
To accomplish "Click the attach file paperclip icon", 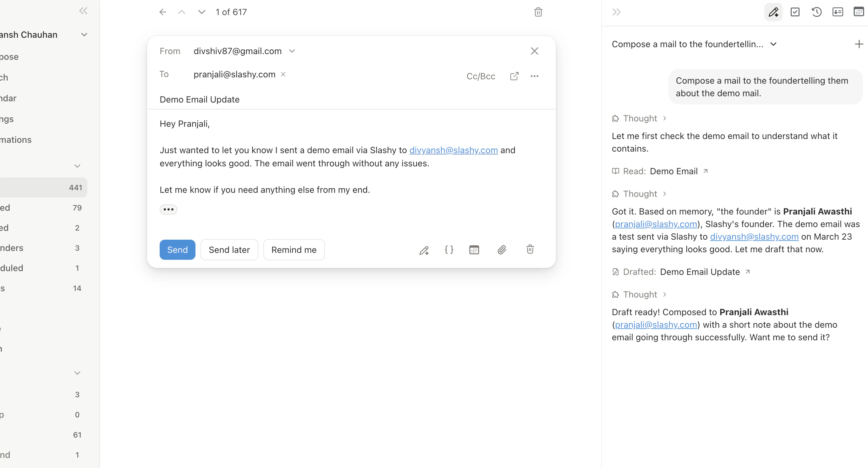I will 502,249.
